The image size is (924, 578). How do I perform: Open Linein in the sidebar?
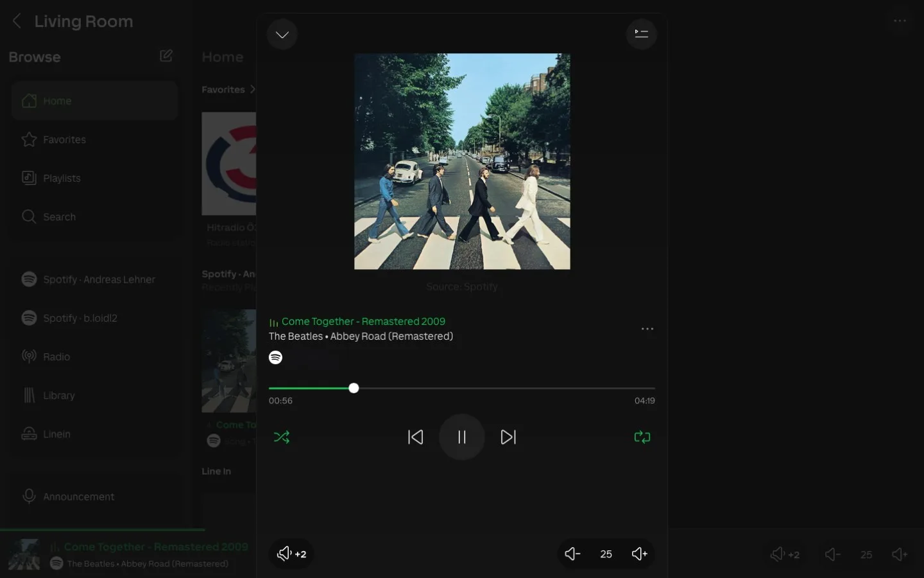click(x=94, y=434)
